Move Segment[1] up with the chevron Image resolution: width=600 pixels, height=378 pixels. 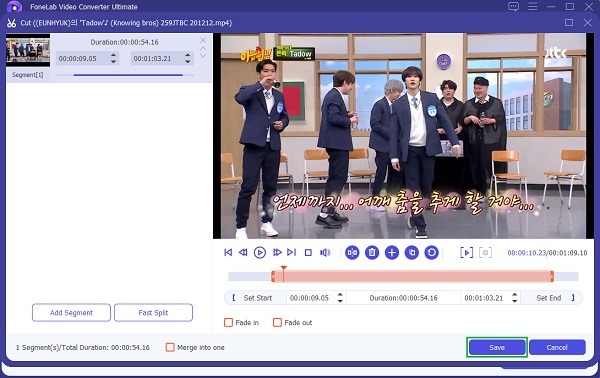203,49
